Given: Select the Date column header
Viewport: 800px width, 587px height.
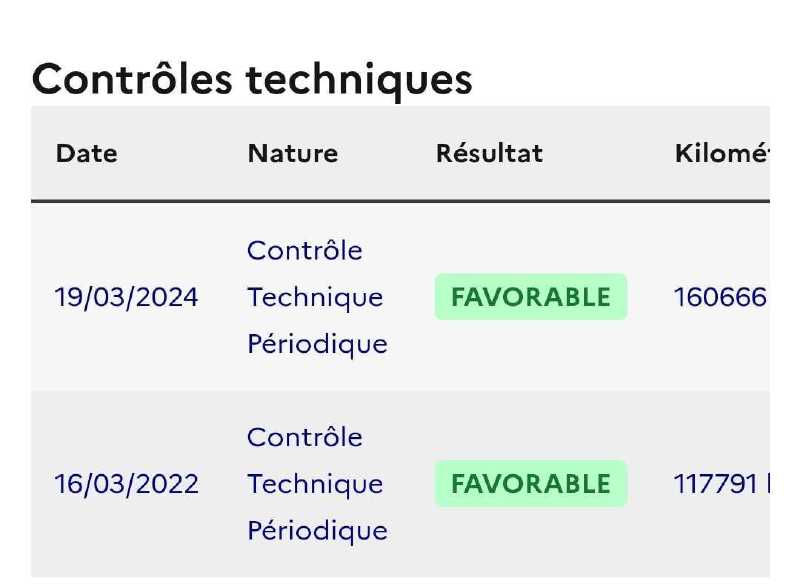Looking at the screenshot, I should (87, 154).
